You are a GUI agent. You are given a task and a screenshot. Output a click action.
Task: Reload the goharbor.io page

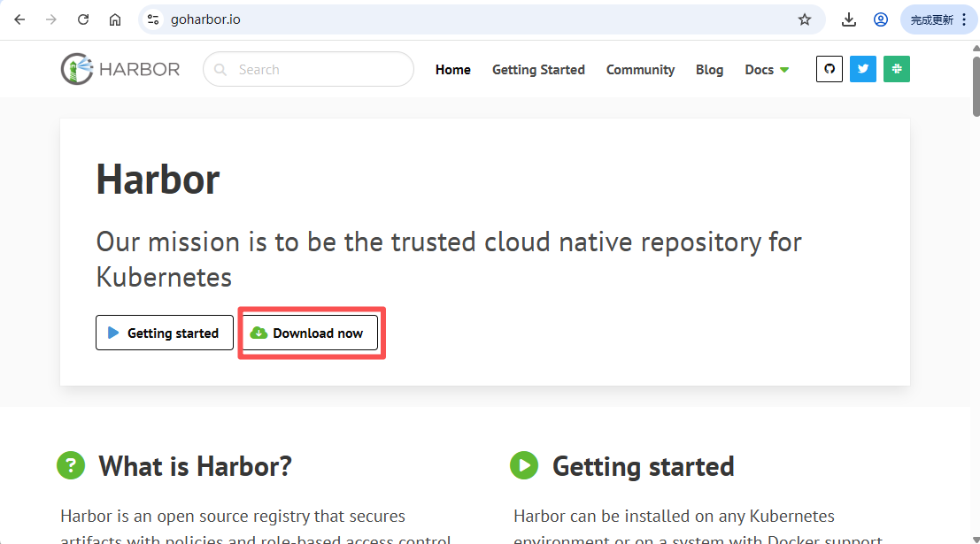[x=83, y=19]
